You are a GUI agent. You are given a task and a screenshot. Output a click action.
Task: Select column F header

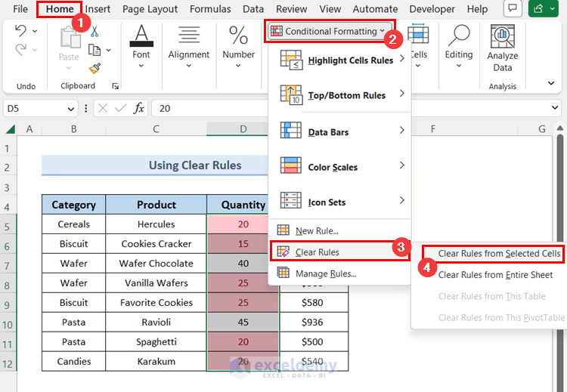432,129
